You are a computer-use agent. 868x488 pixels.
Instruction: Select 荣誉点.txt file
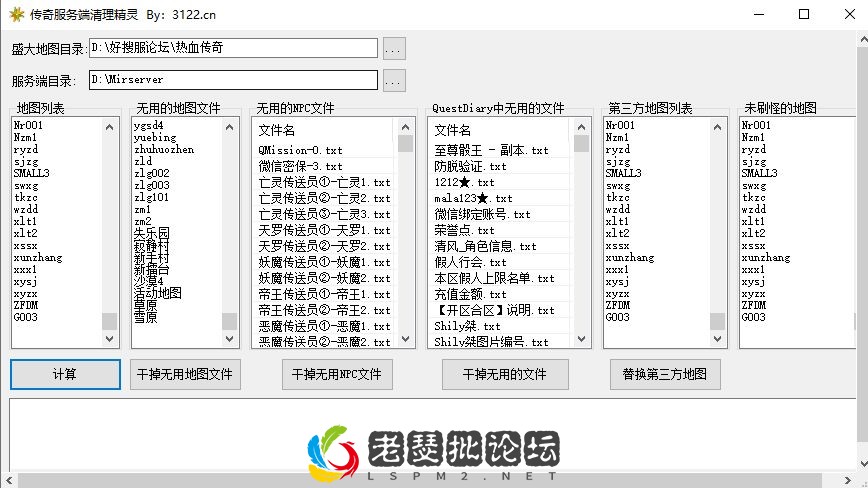464,230
